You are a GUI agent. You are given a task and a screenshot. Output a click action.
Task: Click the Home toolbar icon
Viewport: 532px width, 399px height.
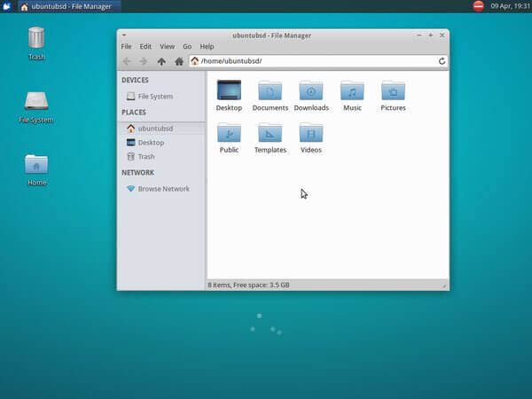(x=179, y=61)
